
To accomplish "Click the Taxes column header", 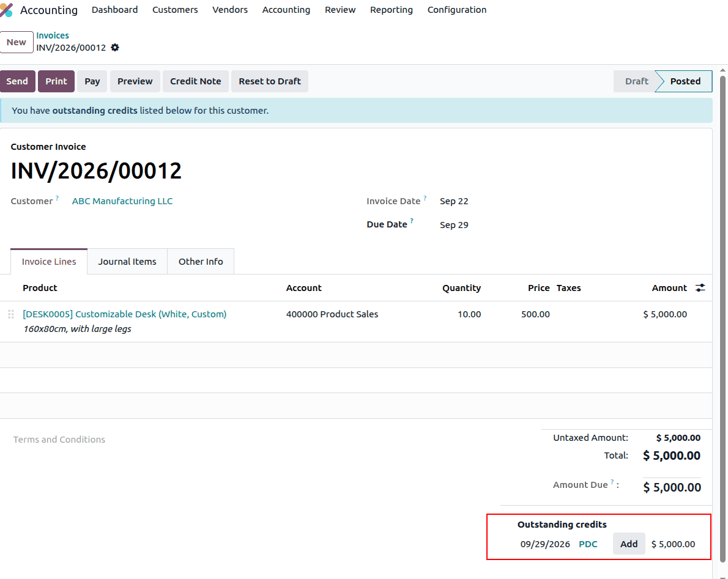I will point(568,287).
